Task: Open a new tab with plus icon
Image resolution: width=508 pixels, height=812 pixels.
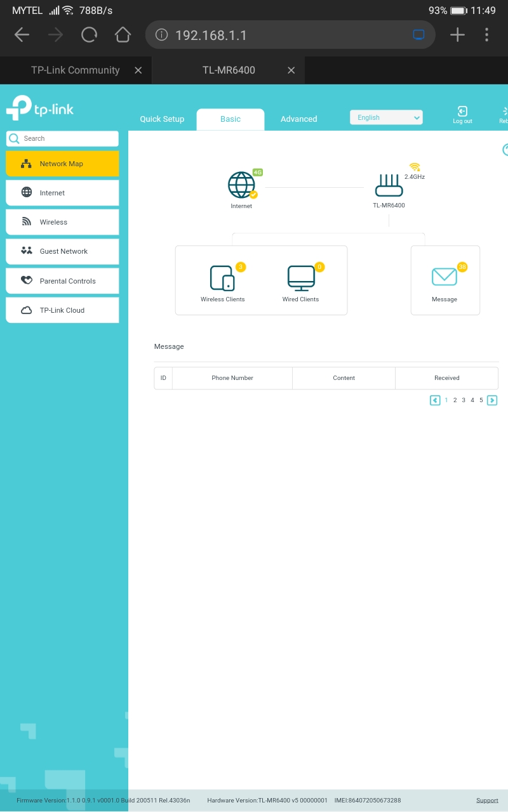Action: 457,35
